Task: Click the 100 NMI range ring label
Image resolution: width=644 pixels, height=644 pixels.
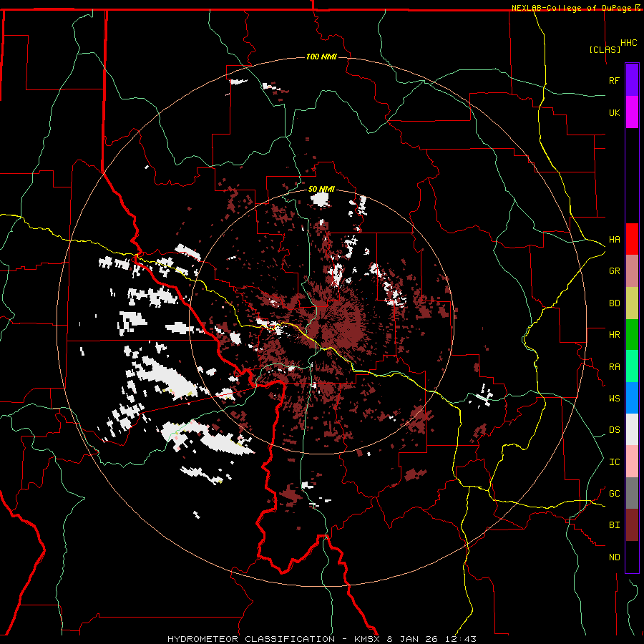Action: pos(321,57)
